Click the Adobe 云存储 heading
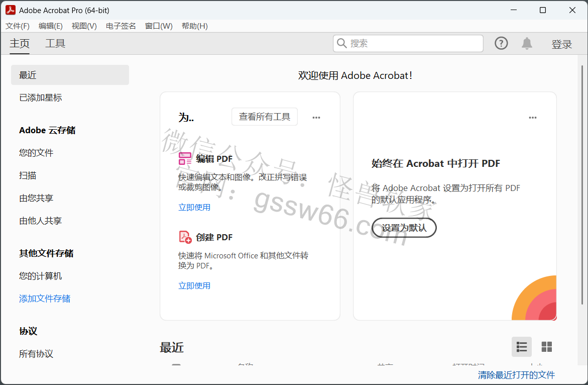Image resolution: width=588 pixels, height=385 pixels. pos(47,130)
